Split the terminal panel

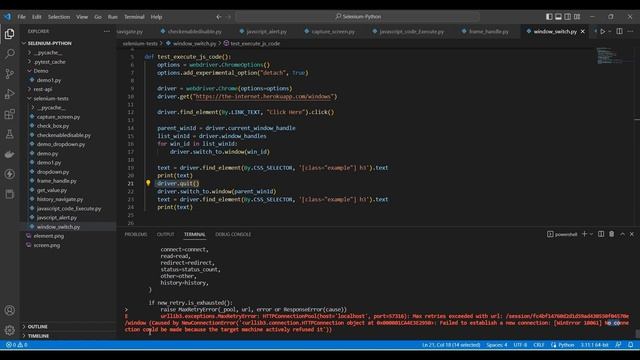tap(601, 234)
